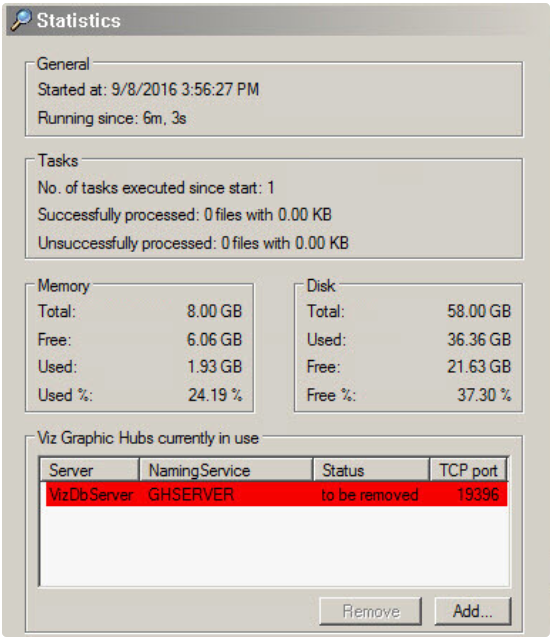Click the 'Unsuccessfully processed: 0 files' line
Image resolution: width=556 pixels, height=644 pixels.
tap(193, 243)
